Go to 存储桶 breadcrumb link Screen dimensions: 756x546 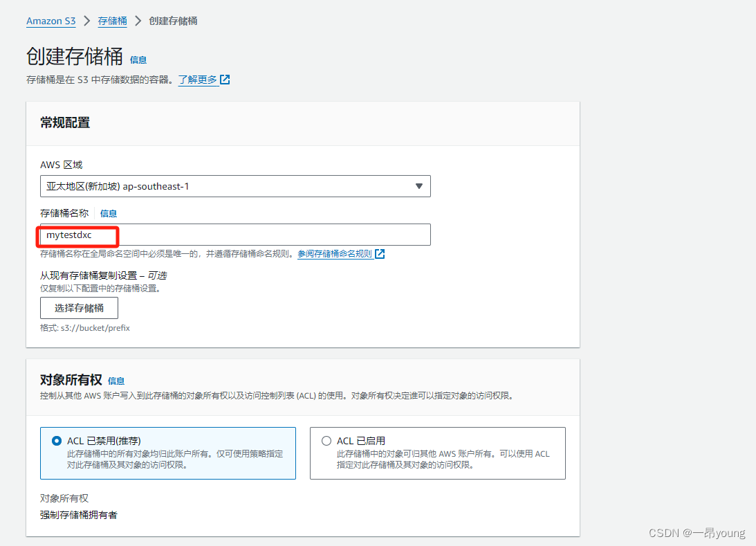click(112, 21)
